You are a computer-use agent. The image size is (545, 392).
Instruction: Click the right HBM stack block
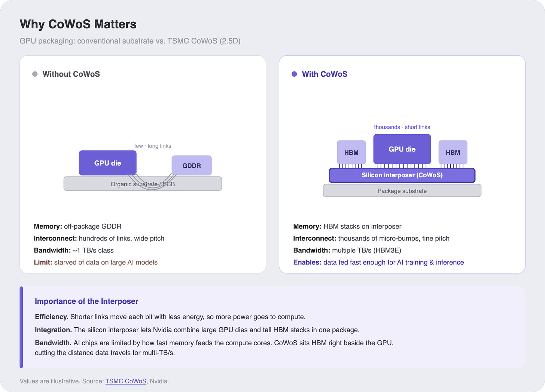pos(453,152)
